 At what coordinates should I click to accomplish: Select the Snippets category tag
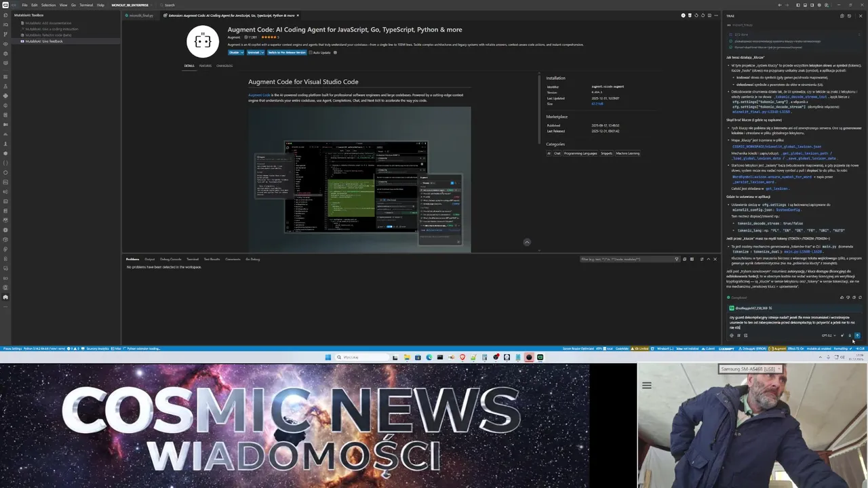click(606, 153)
